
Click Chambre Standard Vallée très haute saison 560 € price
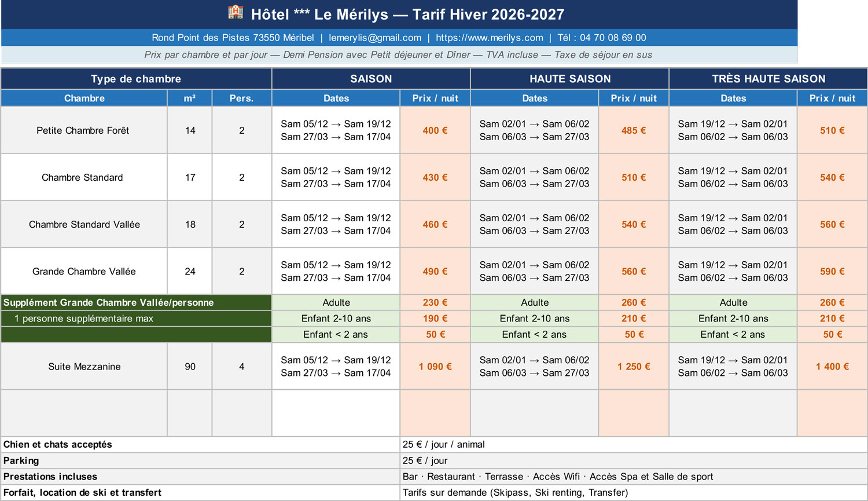tap(832, 224)
